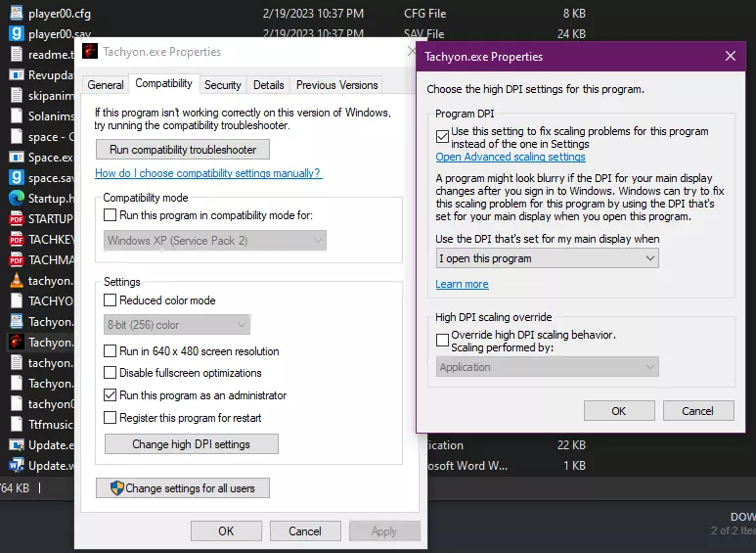Click the Solanims file icon
The image size is (756, 553).
[x=17, y=115]
